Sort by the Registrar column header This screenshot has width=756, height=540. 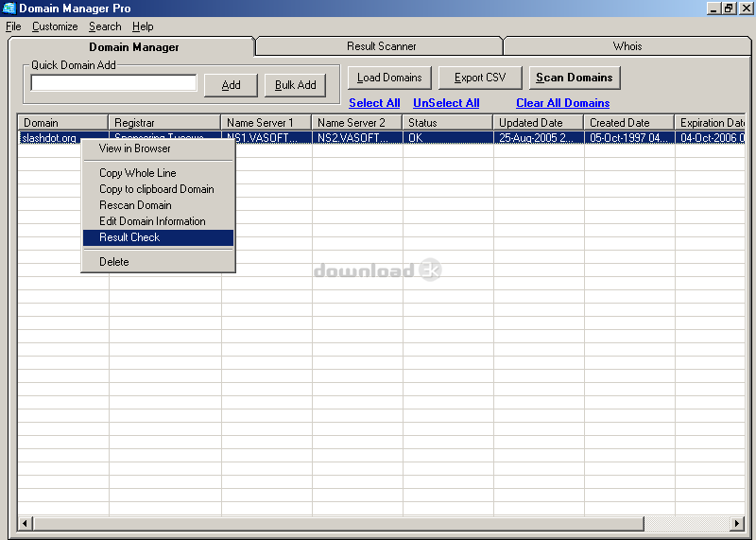tap(164, 123)
